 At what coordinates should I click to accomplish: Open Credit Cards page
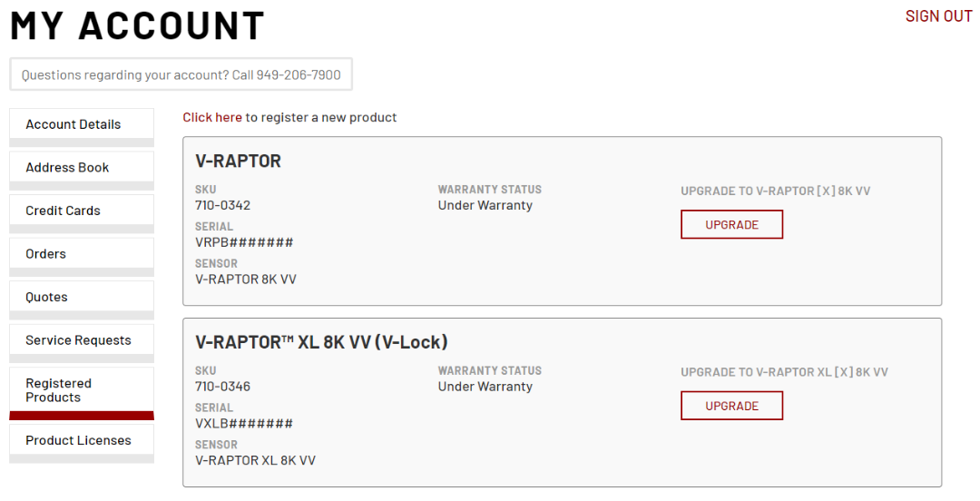pyautogui.click(x=82, y=211)
